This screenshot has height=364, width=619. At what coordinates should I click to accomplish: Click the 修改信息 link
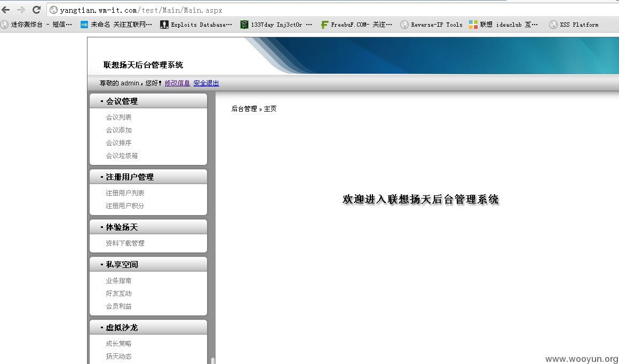tap(177, 83)
